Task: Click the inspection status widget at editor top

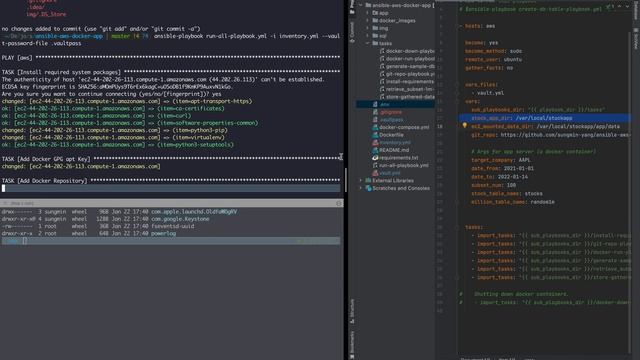Action: pos(610,6)
